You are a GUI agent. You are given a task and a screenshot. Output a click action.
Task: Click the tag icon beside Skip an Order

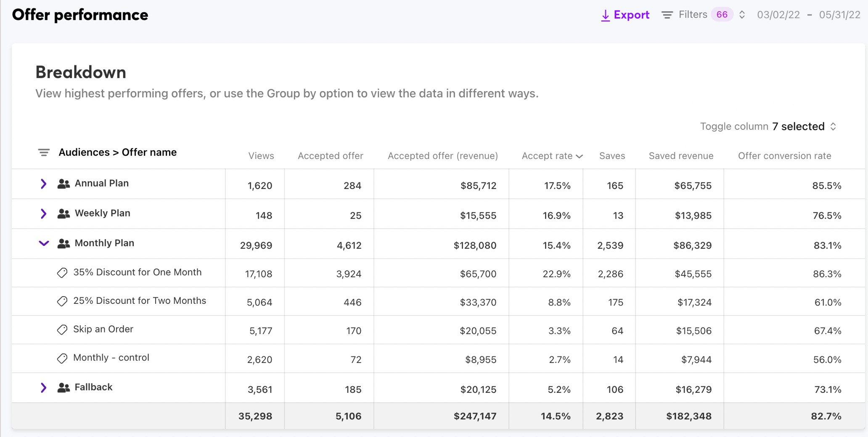click(x=62, y=330)
